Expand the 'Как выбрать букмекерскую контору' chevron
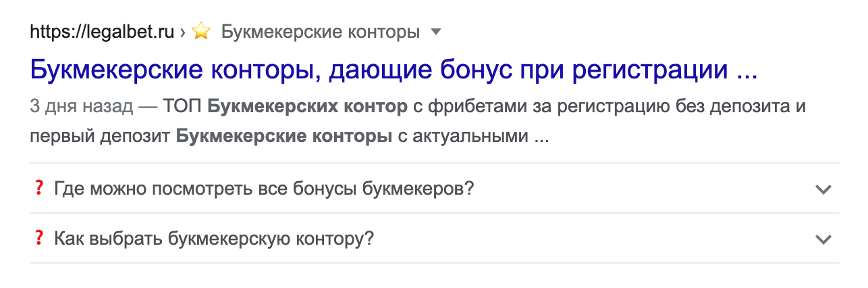The image size is (868, 288). (823, 239)
